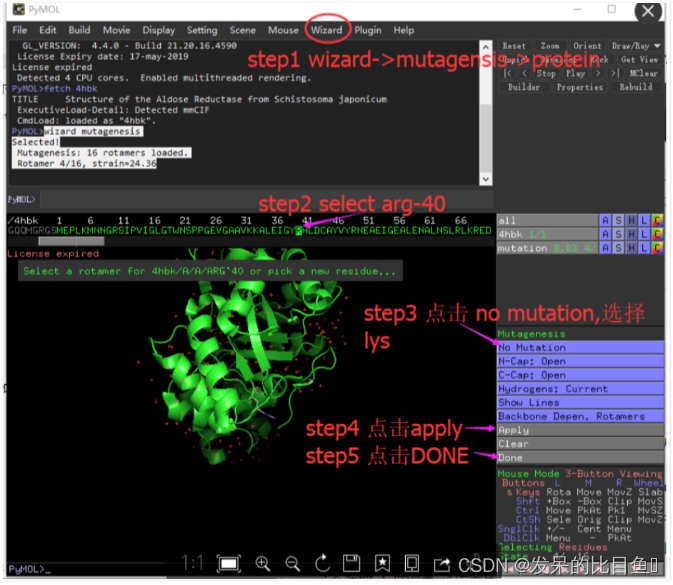Click the Builder button
The image size is (673, 585).
tap(524, 87)
